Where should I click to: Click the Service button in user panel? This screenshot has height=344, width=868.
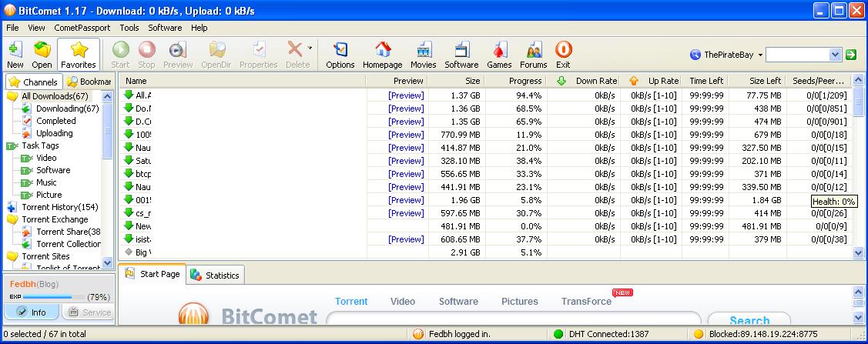(x=88, y=312)
